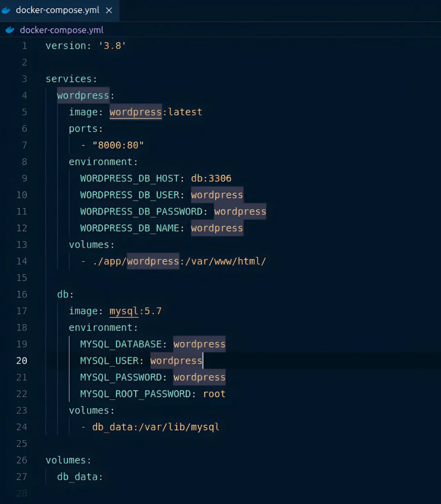The height and width of the screenshot is (504, 441).
Task: Click the highlighted wordpress service name on line 4
Action: tap(83, 95)
